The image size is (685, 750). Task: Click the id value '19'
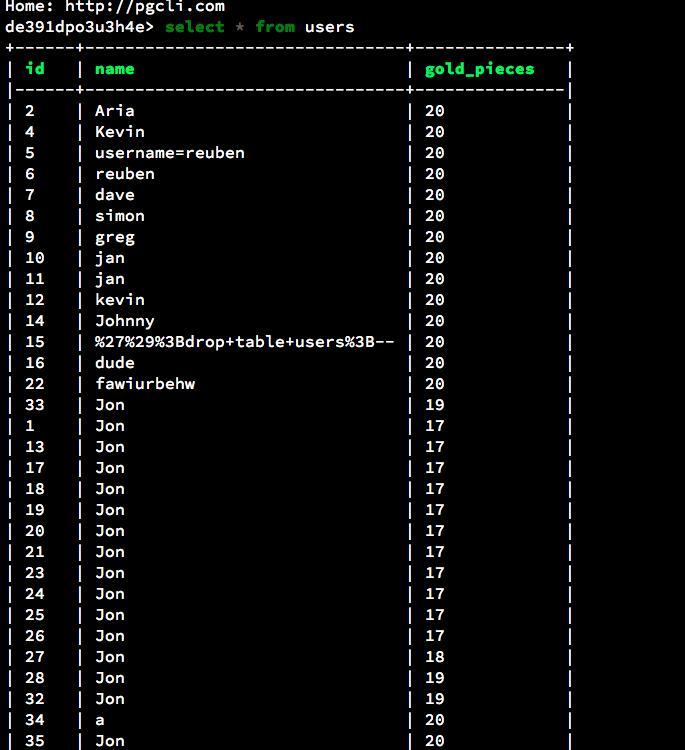tap(35, 510)
